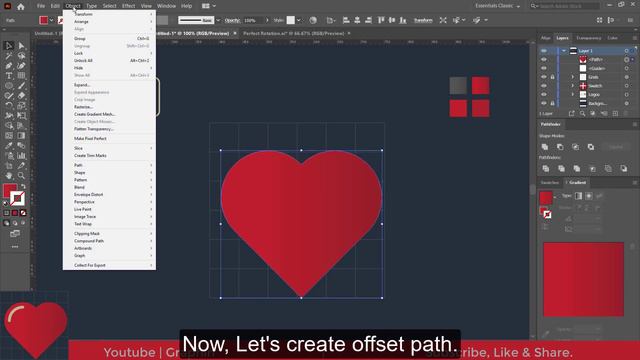Screen dimensions: 640x360
Task: Open the Effect menu in menu bar
Action: tap(128, 6)
